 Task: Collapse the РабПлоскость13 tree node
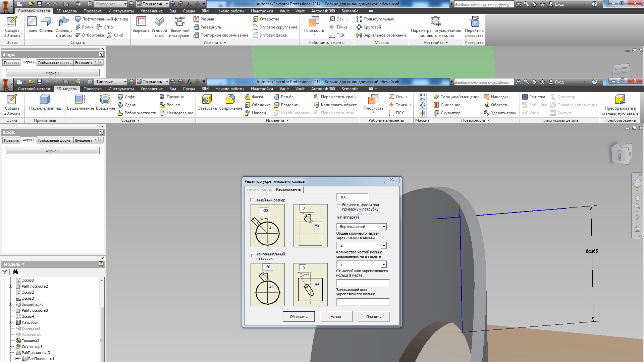tap(10, 353)
